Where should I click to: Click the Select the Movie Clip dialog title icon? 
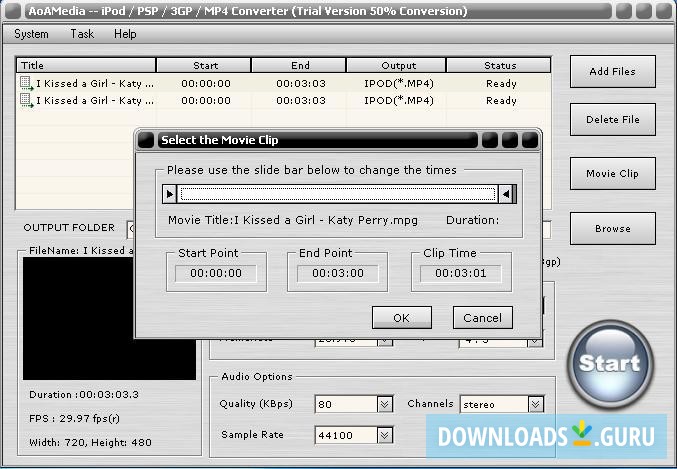pos(146,140)
